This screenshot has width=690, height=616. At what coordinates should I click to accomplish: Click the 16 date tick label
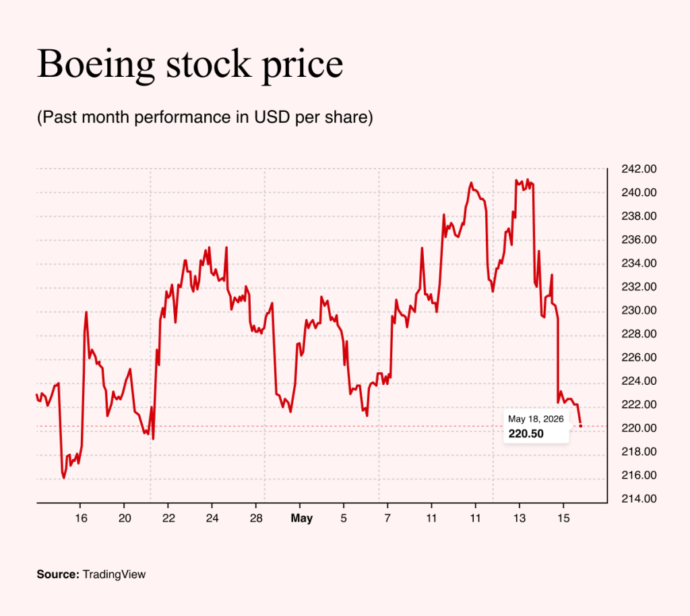[81, 518]
